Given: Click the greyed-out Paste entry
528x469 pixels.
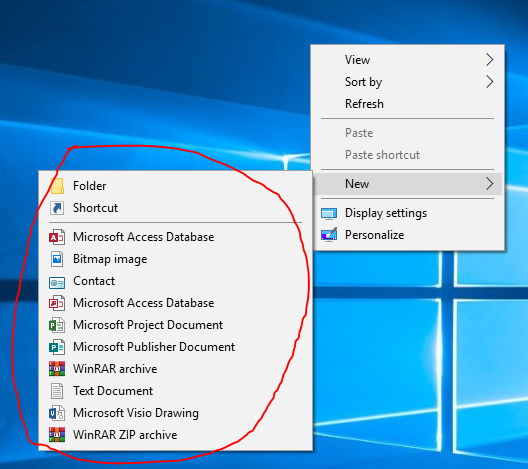Looking at the screenshot, I should [x=407, y=133].
